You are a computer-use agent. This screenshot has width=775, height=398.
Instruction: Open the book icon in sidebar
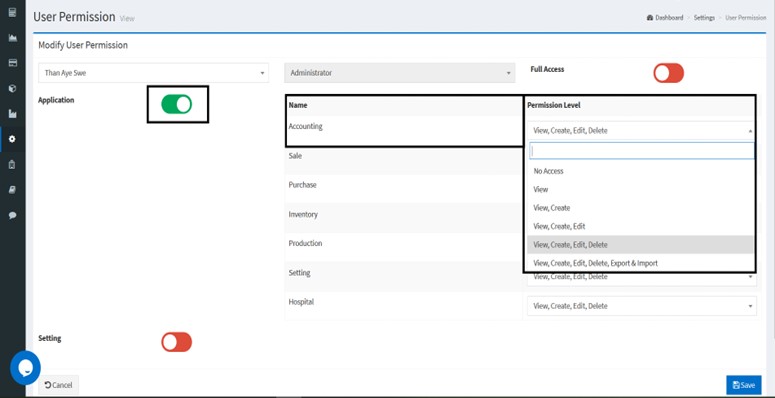13,190
